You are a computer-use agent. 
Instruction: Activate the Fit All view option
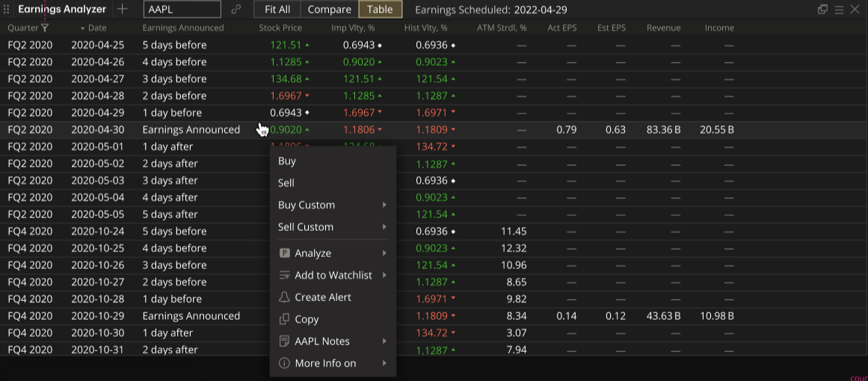(277, 10)
